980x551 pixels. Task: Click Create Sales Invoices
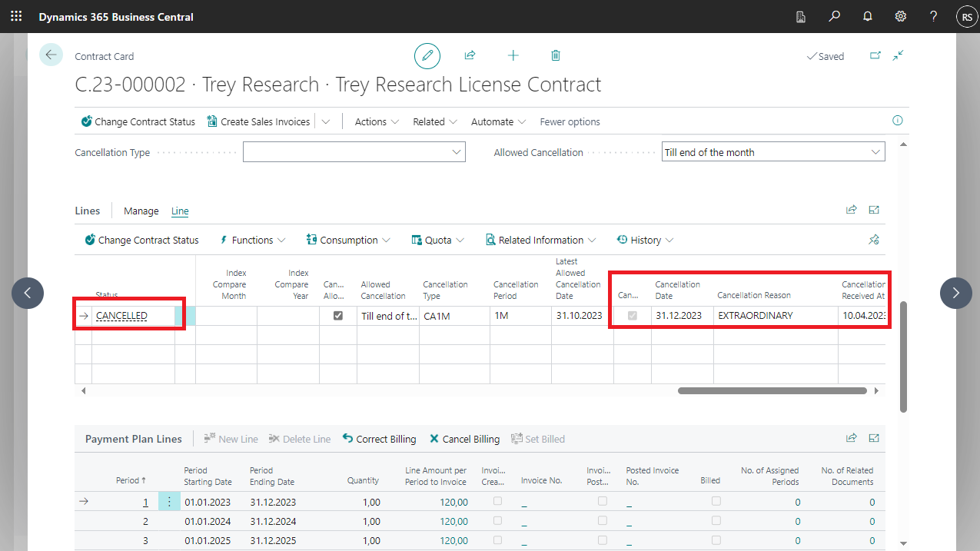click(x=258, y=121)
